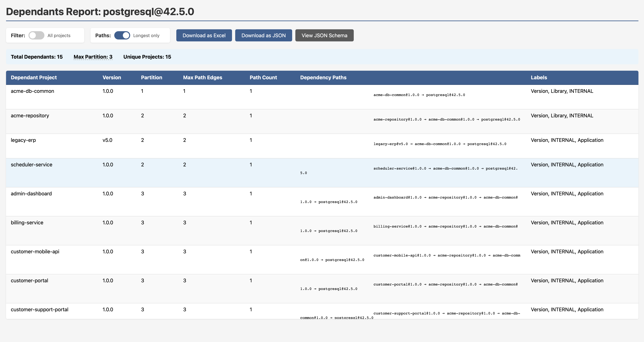Sort by the Labels column header
Screen dimensions: 644x342
point(539,78)
